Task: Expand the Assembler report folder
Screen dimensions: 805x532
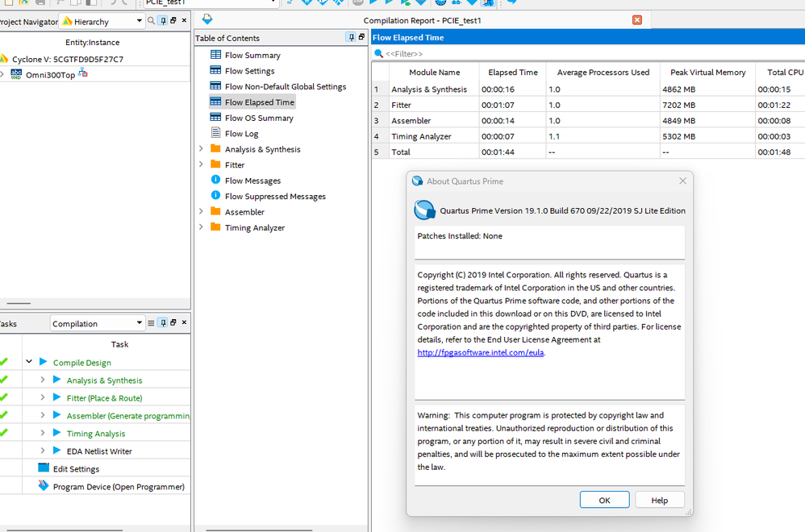Action: (202, 211)
